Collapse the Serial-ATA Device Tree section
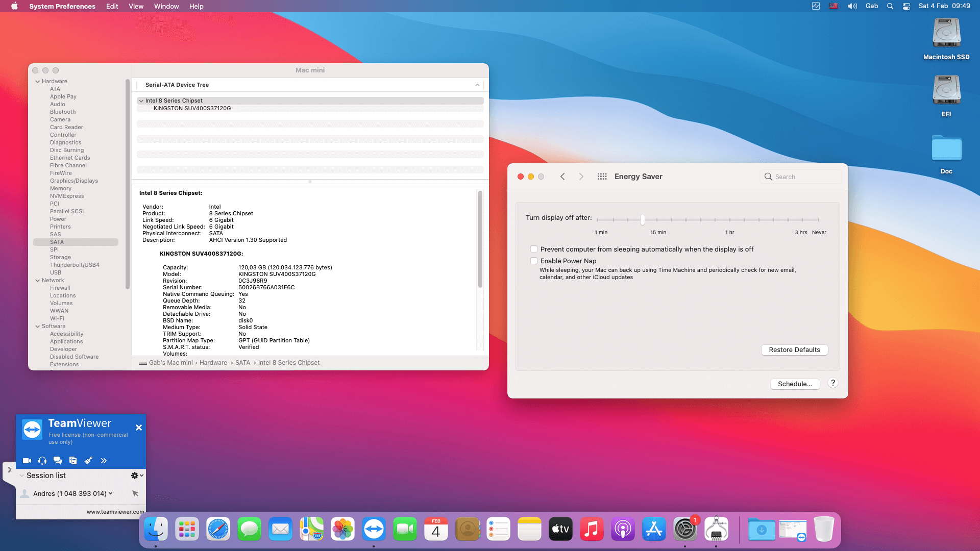The width and height of the screenshot is (980, 551). (478, 85)
